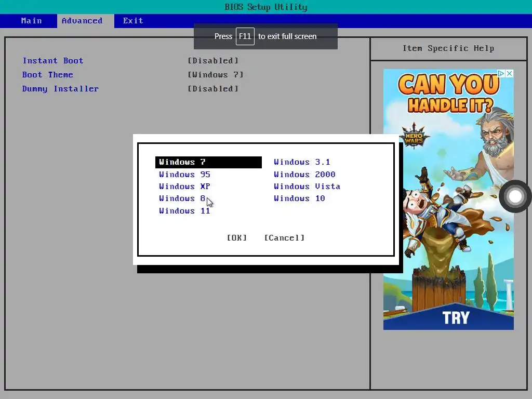532x399 pixels.
Task: Open the Main tab
Action: (31, 21)
